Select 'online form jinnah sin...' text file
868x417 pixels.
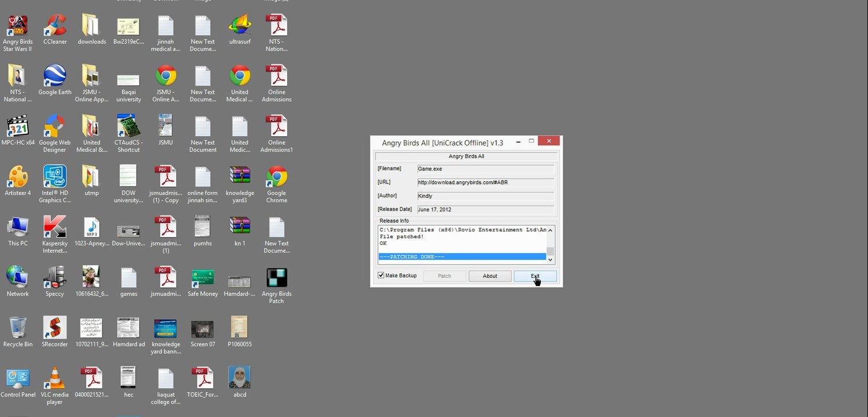click(203, 177)
